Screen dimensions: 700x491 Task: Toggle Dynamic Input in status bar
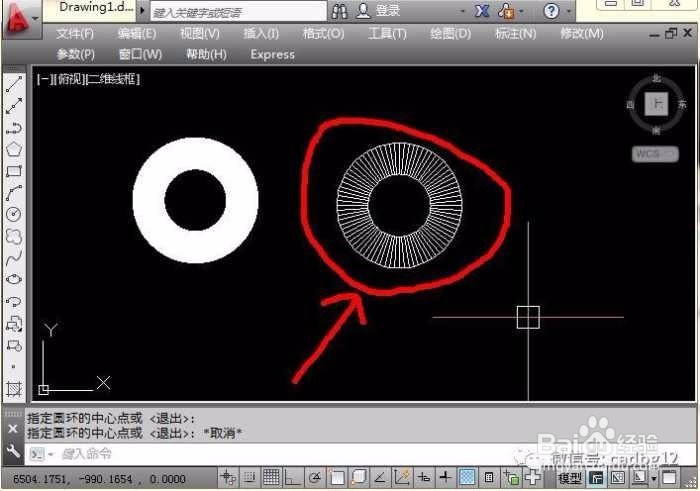pos(423,478)
